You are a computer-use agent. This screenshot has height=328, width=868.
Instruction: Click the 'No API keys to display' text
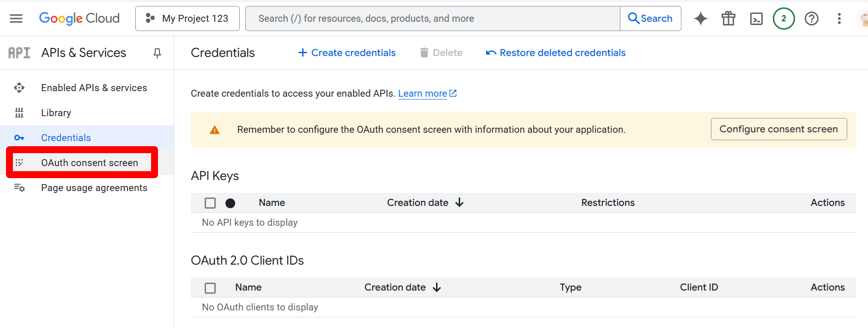pyautogui.click(x=249, y=223)
